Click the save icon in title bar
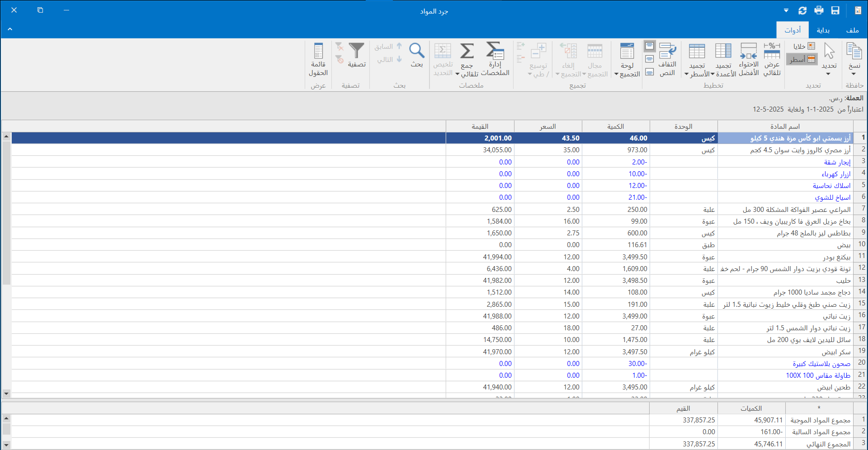Viewport: 868px width, 450px height. (835, 10)
